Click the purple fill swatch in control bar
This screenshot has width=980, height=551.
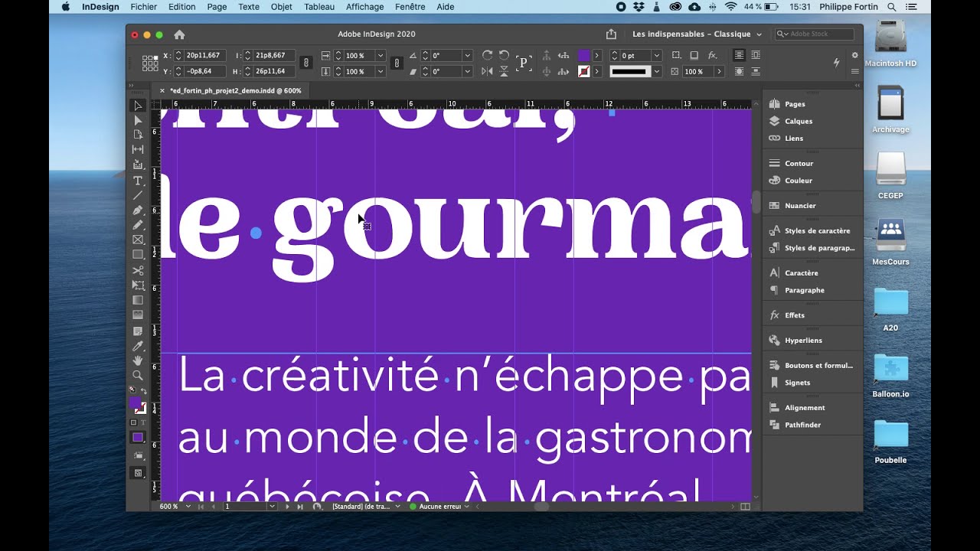click(x=584, y=56)
